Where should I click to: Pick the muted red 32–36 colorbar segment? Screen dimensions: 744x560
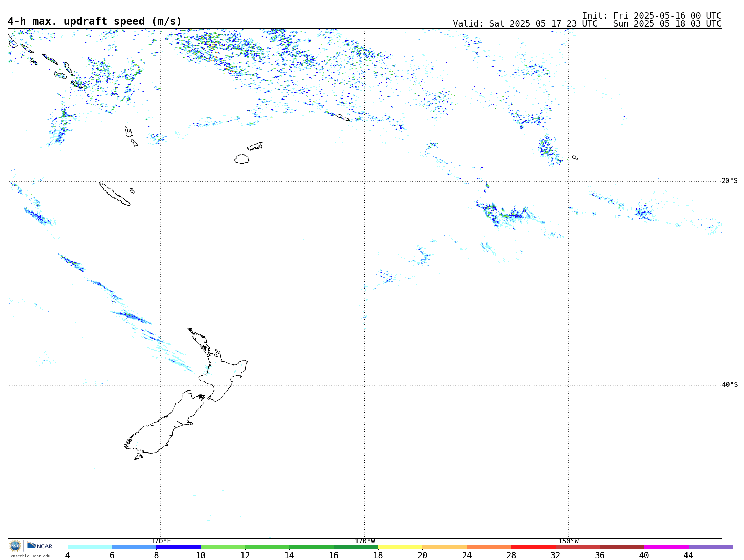[x=578, y=547]
